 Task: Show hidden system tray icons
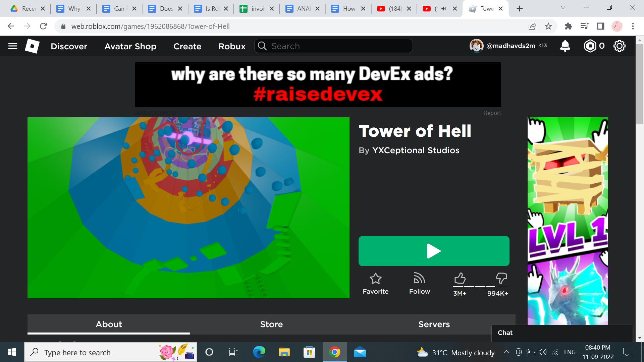pyautogui.click(x=506, y=352)
